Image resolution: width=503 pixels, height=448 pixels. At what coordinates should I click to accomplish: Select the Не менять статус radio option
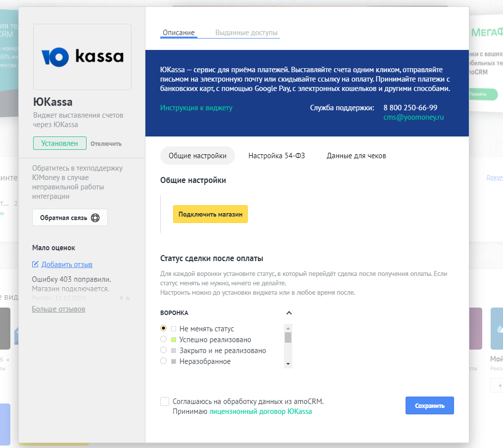pyautogui.click(x=164, y=328)
